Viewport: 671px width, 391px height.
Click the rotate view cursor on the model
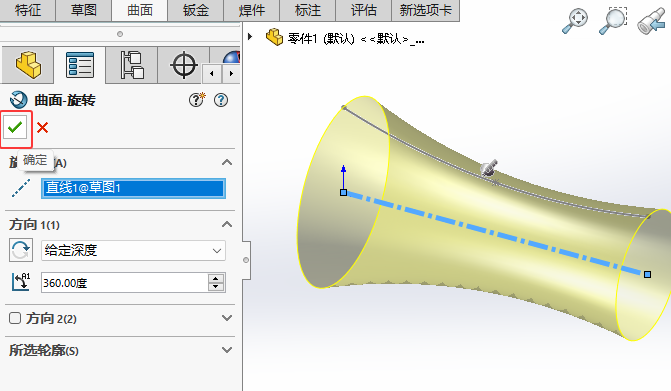[x=489, y=169]
